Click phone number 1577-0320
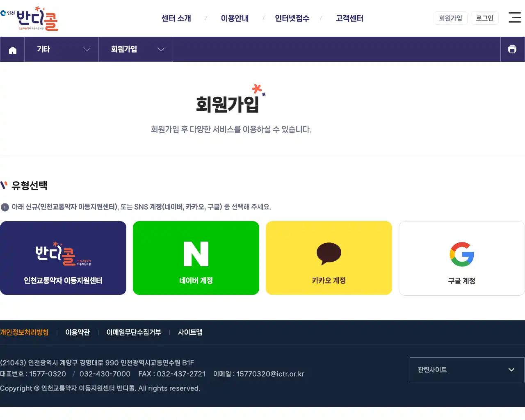The height and width of the screenshot is (420, 525). click(48, 374)
